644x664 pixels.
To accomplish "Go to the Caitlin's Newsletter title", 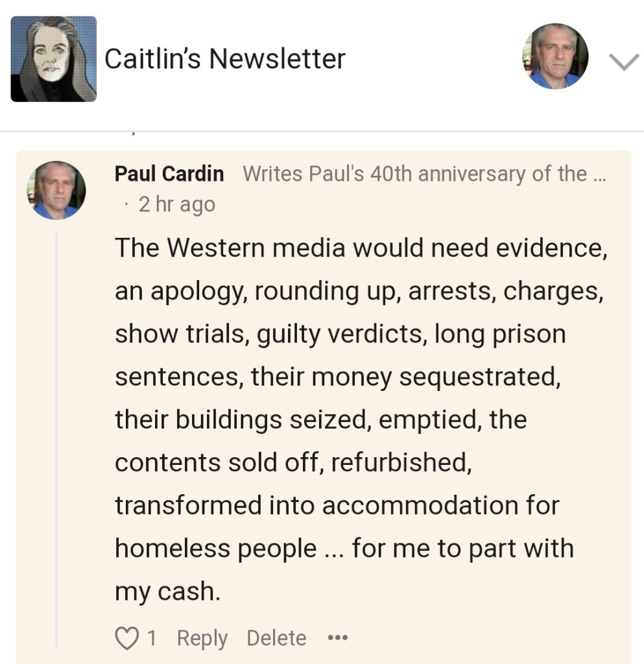I will tap(224, 59).
